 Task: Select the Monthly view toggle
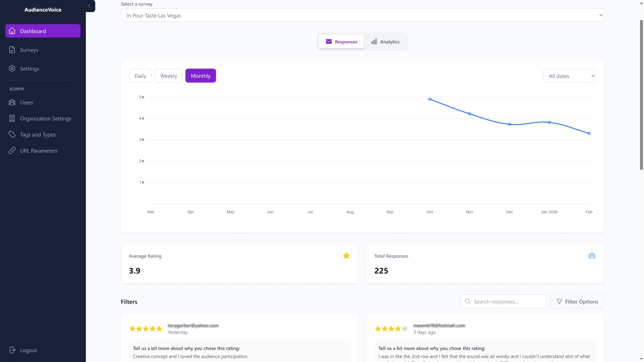[x=200, y=76]
